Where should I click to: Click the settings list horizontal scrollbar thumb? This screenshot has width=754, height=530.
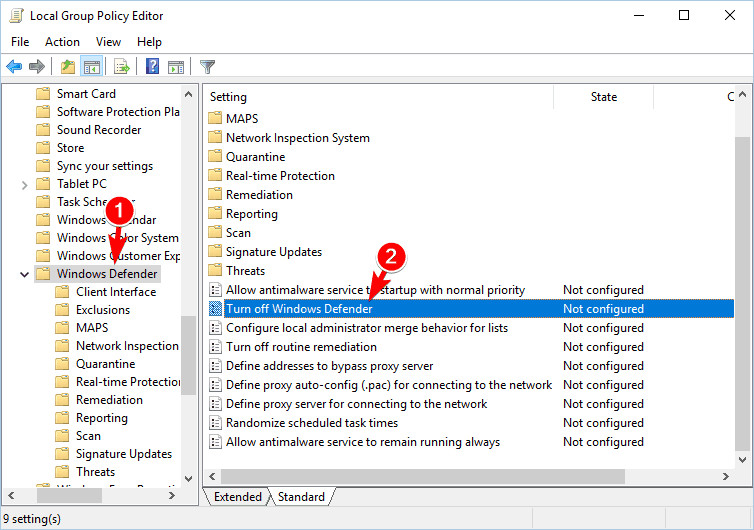pyautogui.click(x=423, y=477)
